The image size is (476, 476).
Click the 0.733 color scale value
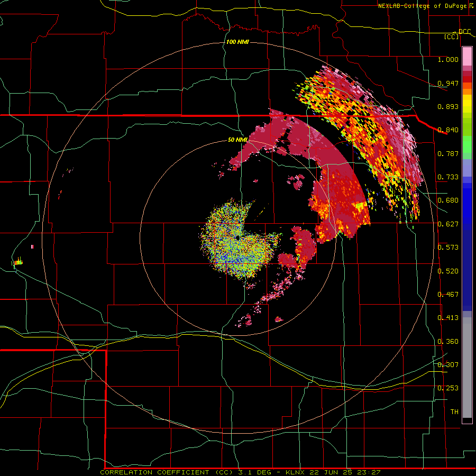[448, 177]
